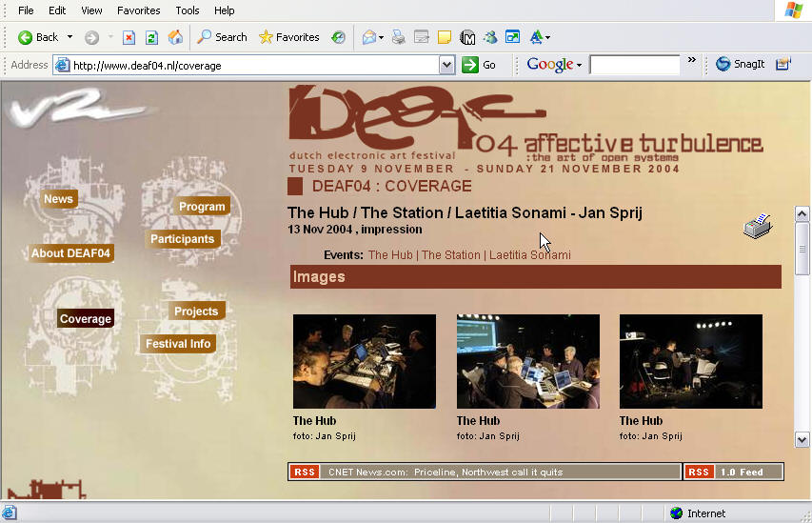Screen dimensions: 812x523
Task: Click the content scrollbar thumb
Action: 802,250
